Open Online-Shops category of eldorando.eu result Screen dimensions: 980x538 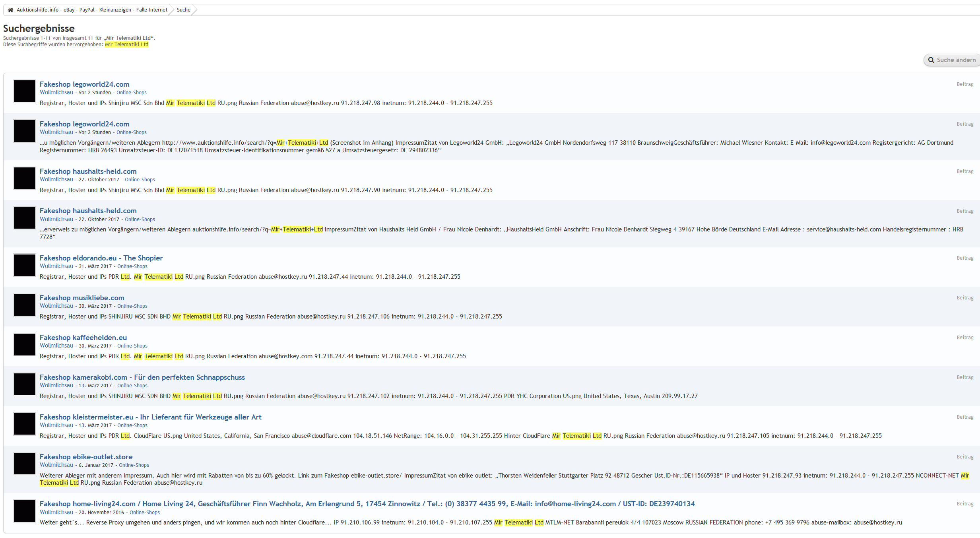pos(132,266)
